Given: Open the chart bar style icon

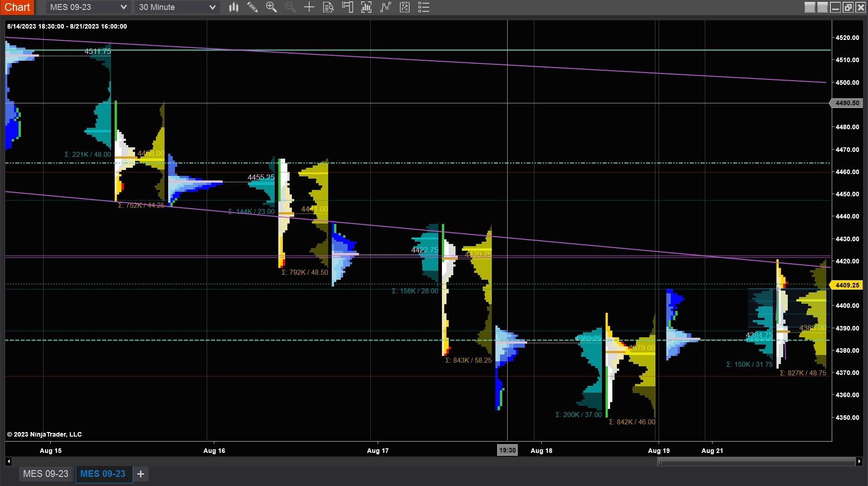Looking at the screenshot, I should pos(234,7).
